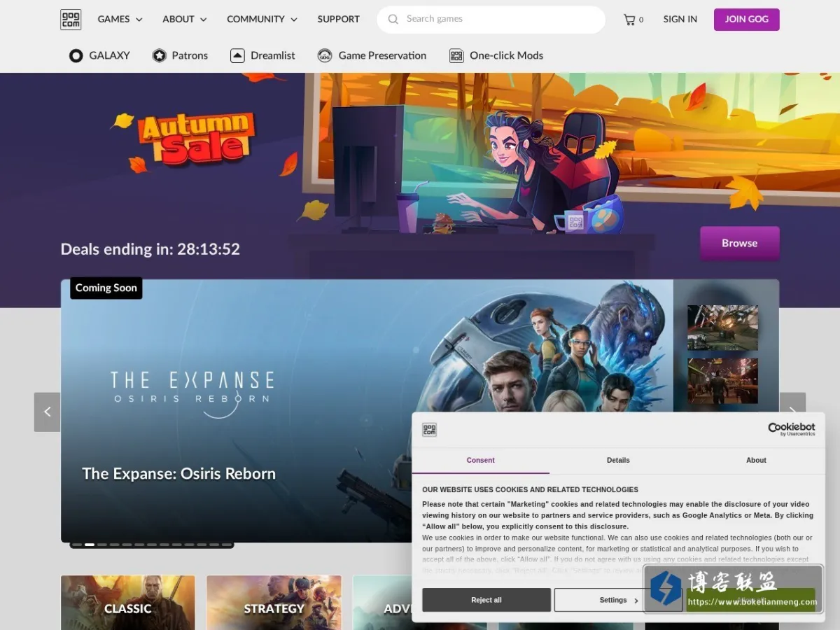Click the GOG logo in cookie dialog

tap(429, 430)
